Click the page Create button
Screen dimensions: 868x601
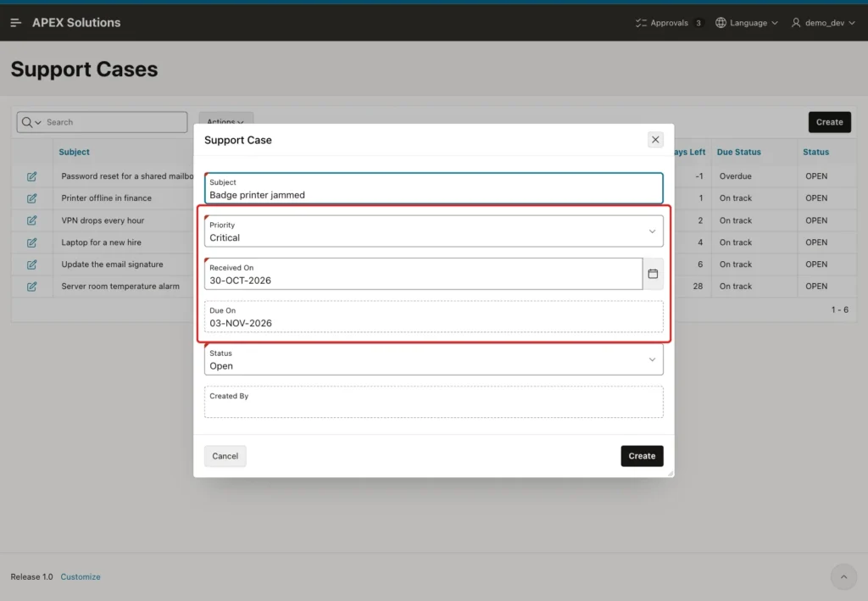(829, 122)
